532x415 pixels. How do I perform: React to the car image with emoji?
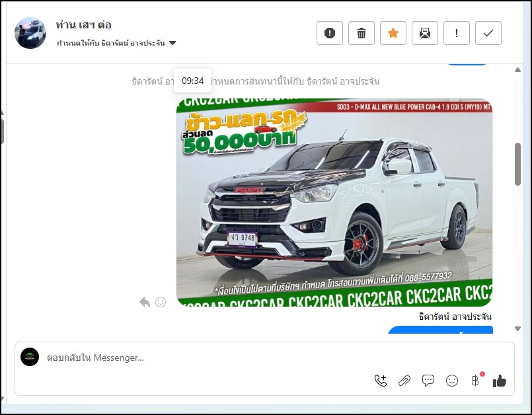[161, 301]
